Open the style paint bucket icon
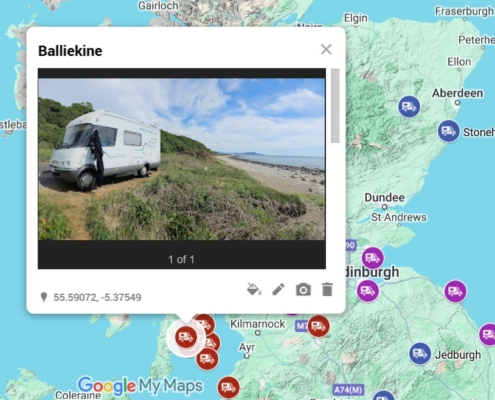This screenshot has width=495, height=400. [x=254, y=289]
